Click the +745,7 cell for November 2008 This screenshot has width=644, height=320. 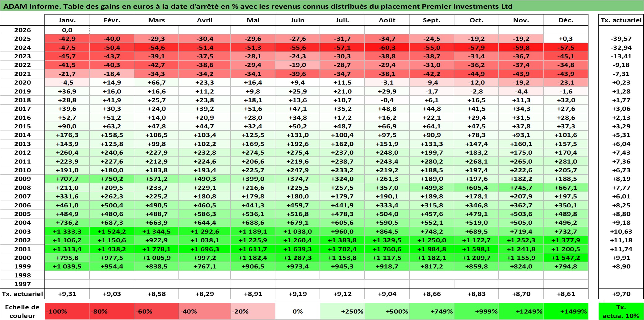tap(521, 188)
